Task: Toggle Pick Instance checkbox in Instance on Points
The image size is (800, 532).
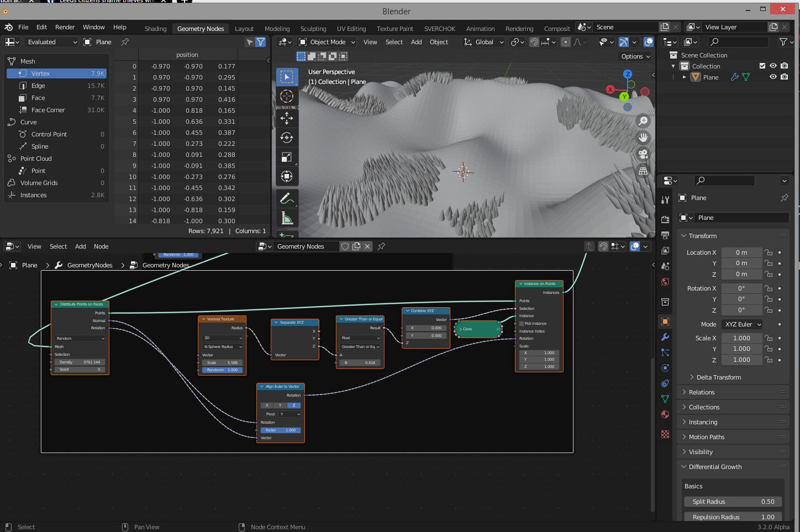Action: (522, 324)
